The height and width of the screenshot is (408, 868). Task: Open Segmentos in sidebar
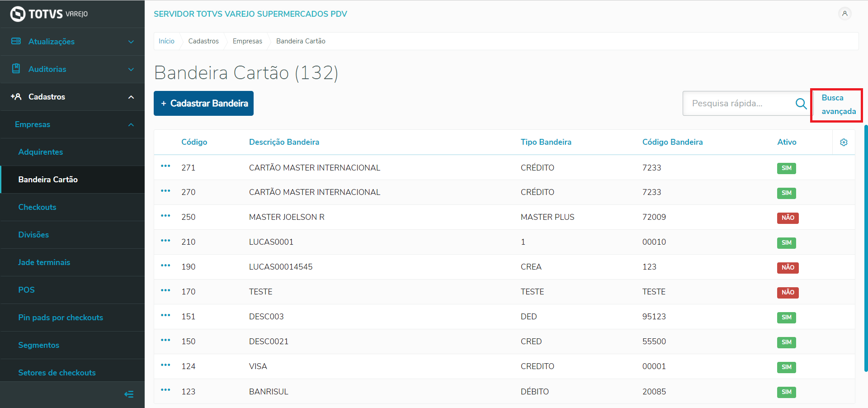(x=72, y=345)
